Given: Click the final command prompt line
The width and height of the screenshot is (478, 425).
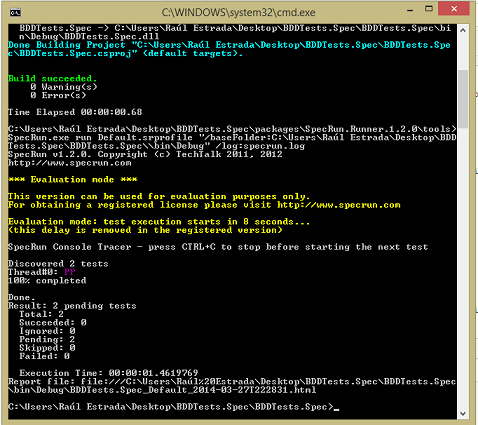Looking at the screenshot, I should point(173,407).
